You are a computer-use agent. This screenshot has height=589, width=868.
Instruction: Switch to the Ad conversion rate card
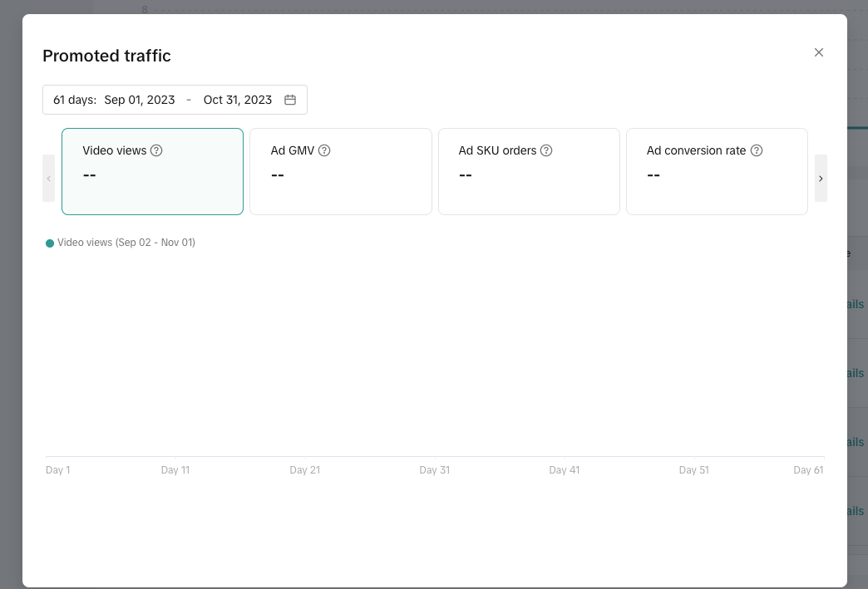click(717, 183)
